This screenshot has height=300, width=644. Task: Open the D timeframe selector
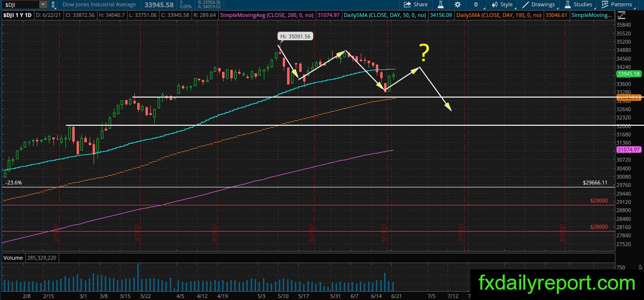(476, 4)
